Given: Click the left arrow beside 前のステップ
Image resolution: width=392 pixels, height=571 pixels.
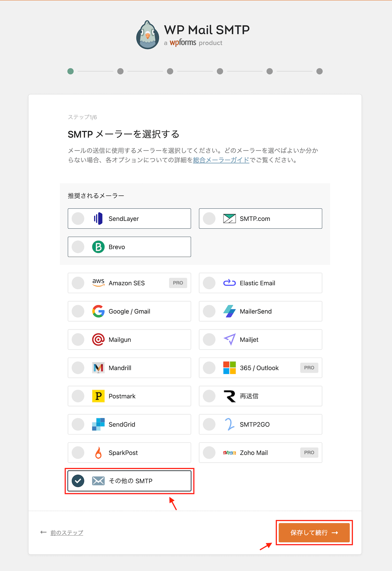Looking at the screenshot, I should pyautogui.click(x=43, y=532).
